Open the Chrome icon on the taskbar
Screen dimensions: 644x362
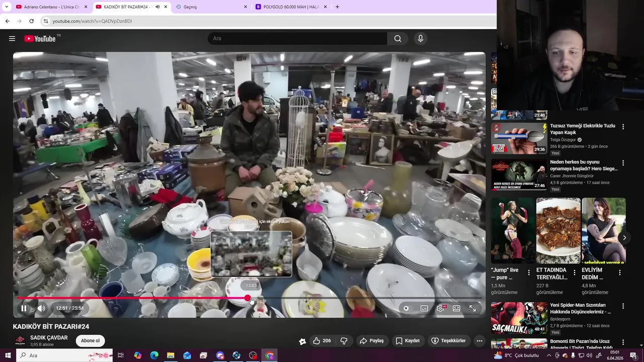(270, 355)
